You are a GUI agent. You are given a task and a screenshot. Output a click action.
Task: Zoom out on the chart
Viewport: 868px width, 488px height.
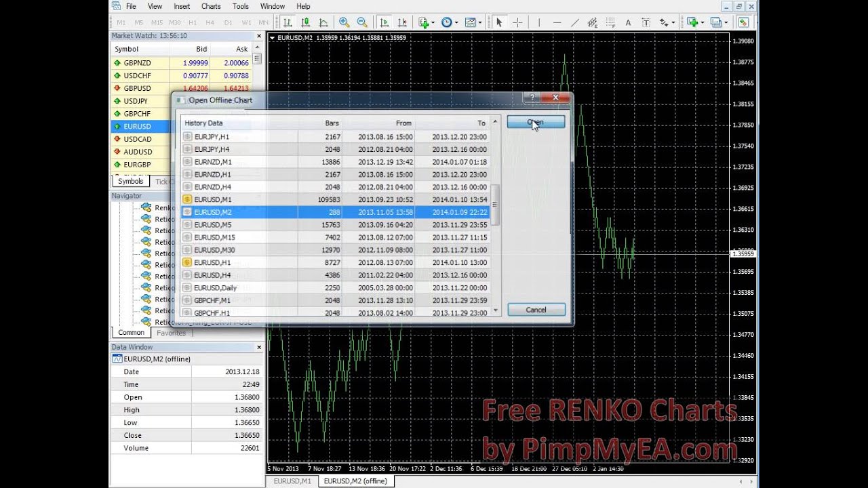coord(362,22)
